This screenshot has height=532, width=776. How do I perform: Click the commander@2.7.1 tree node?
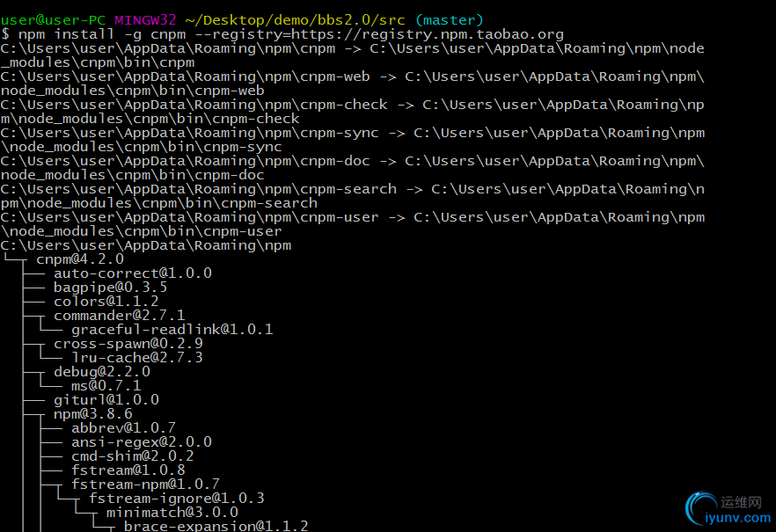coord(119,316)
